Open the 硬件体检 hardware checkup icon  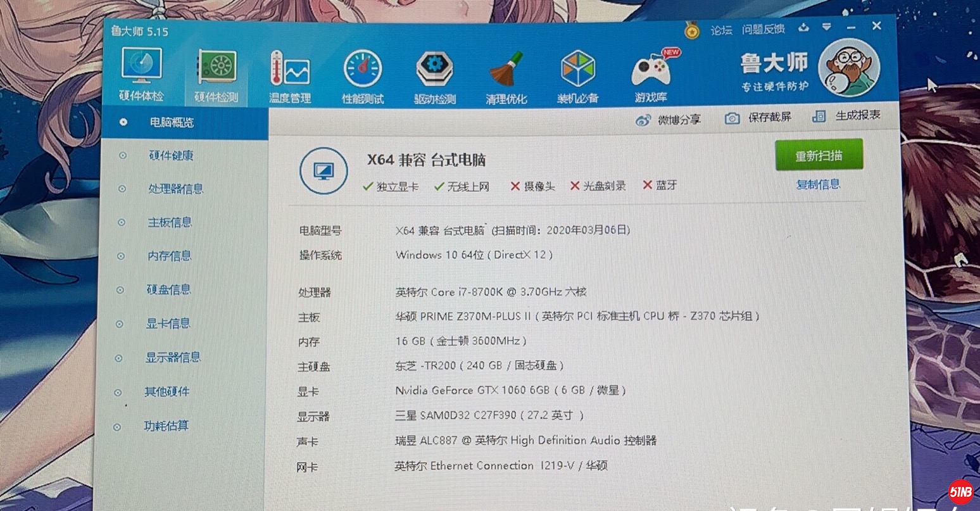coord(141,75)
